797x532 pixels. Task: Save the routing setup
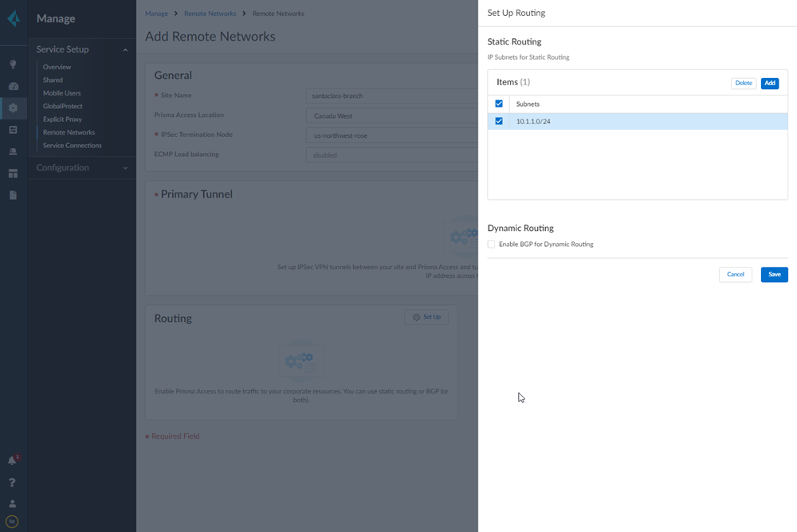pyautogui.click(x=774, y=275)
